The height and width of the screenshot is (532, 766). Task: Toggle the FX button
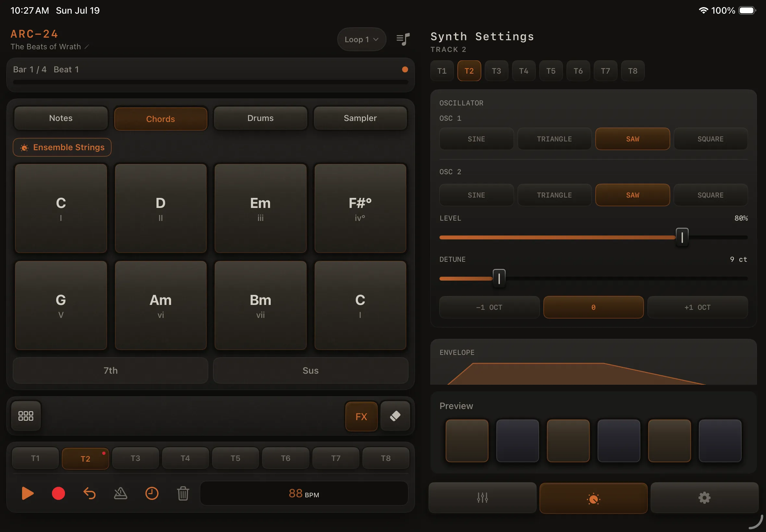pyautogui.click(x=361, y=416)
